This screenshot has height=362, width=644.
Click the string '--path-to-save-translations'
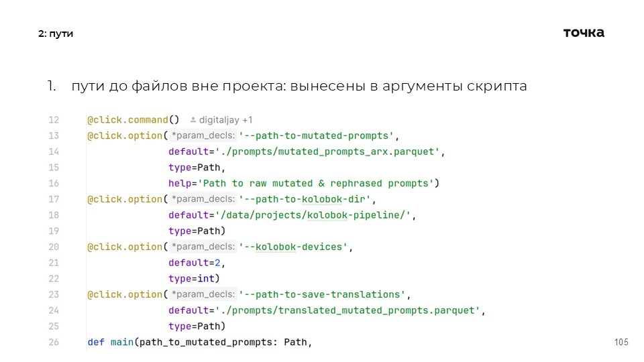coord(322,295)
